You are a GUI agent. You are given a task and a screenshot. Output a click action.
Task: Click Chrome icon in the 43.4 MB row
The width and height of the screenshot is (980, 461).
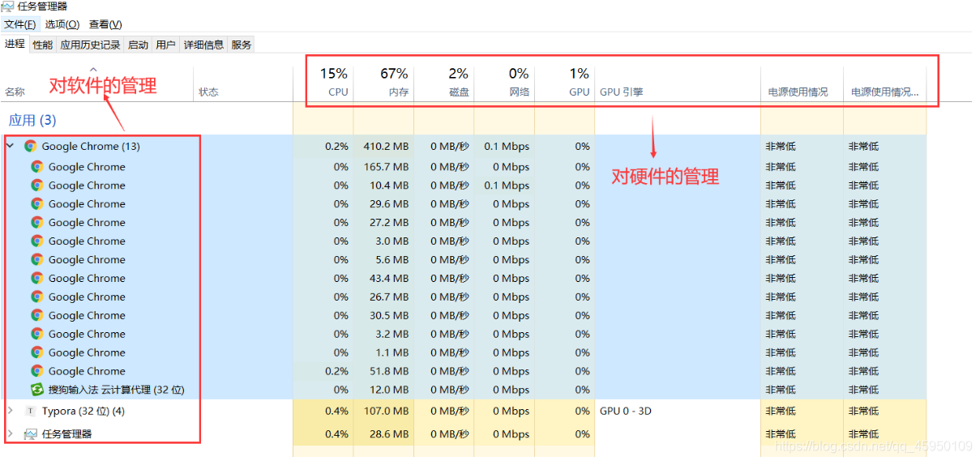click(36, 279)
